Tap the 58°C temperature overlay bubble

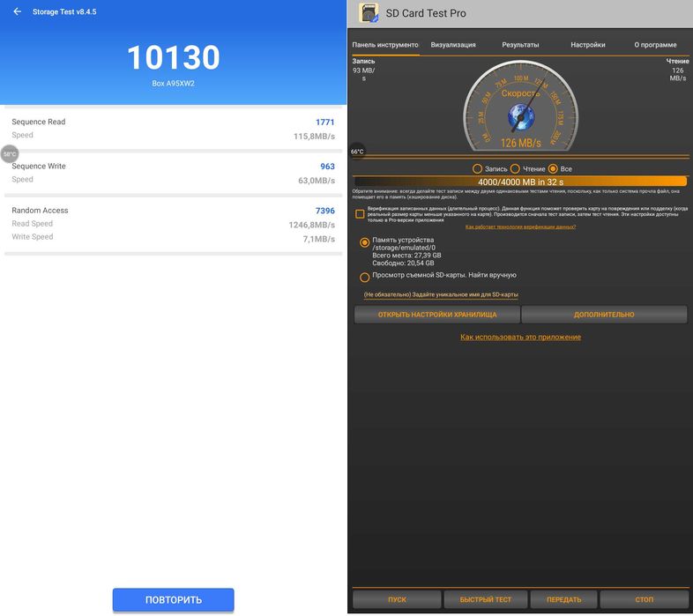[x=10, y=153]
